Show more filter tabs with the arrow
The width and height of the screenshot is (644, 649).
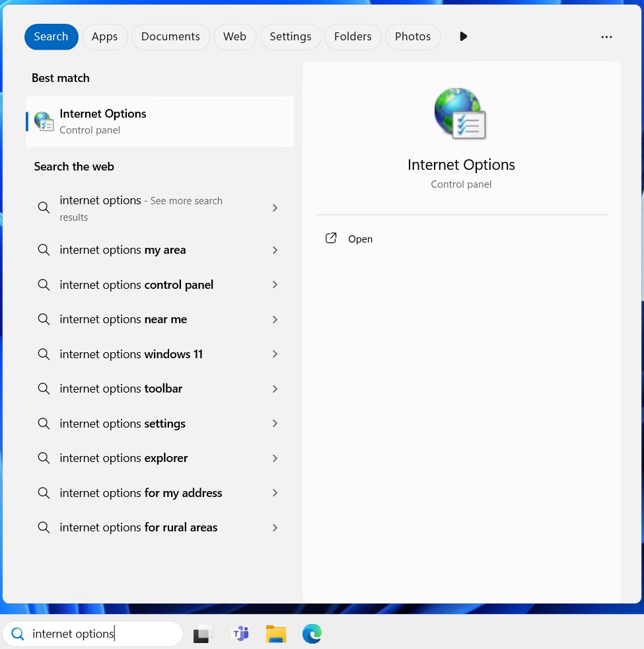(x=463, y=36)
